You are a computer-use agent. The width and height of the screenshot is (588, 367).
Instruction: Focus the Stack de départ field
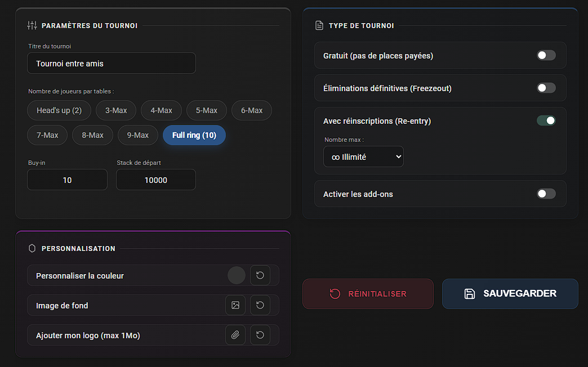point(155,180)
